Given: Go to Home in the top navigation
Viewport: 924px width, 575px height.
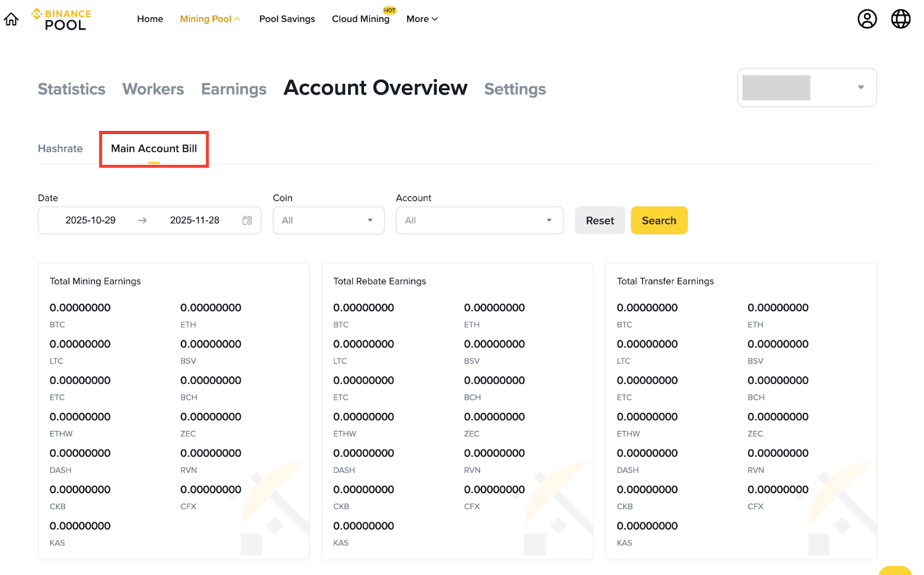Looking at the screenshot, I should tap(150, 19).
